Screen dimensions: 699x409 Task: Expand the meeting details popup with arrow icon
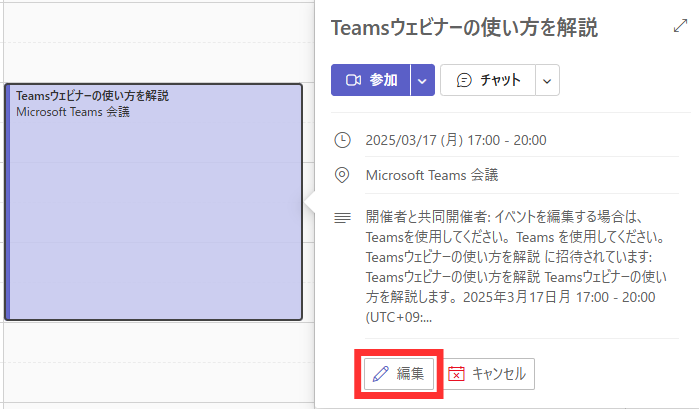pos(680,26)
